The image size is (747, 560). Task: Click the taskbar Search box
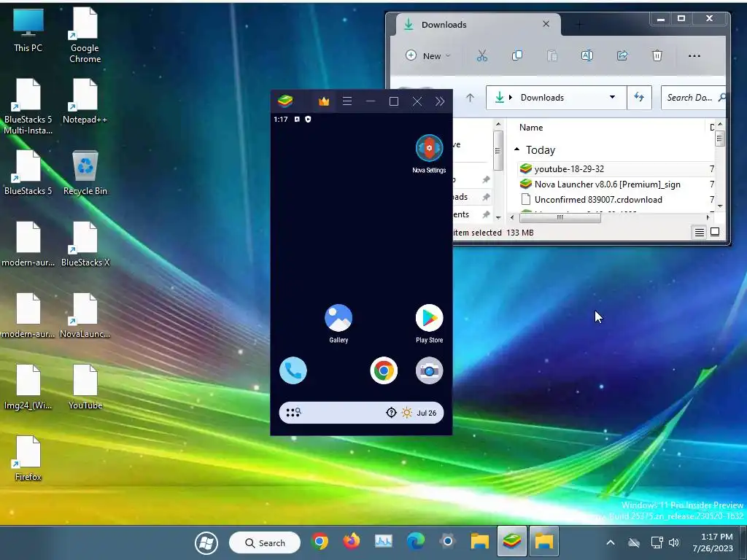click(x=265, y=542)
